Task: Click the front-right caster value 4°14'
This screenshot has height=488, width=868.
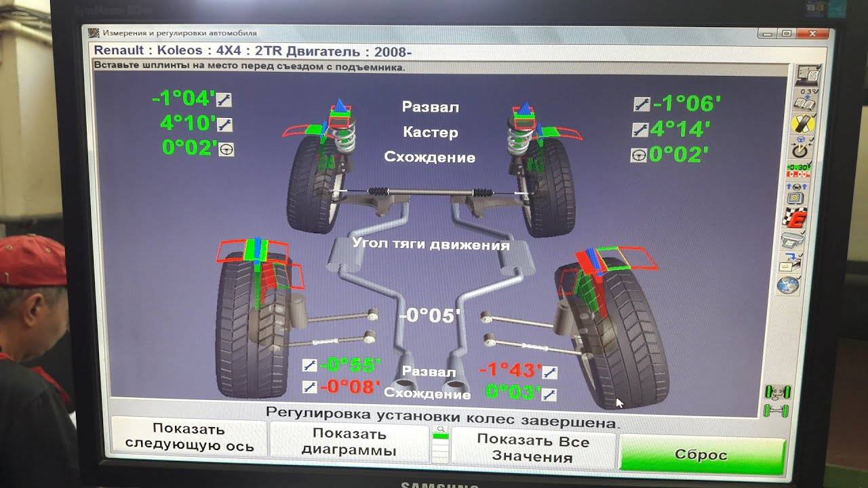Action: (x=680, y=129)
